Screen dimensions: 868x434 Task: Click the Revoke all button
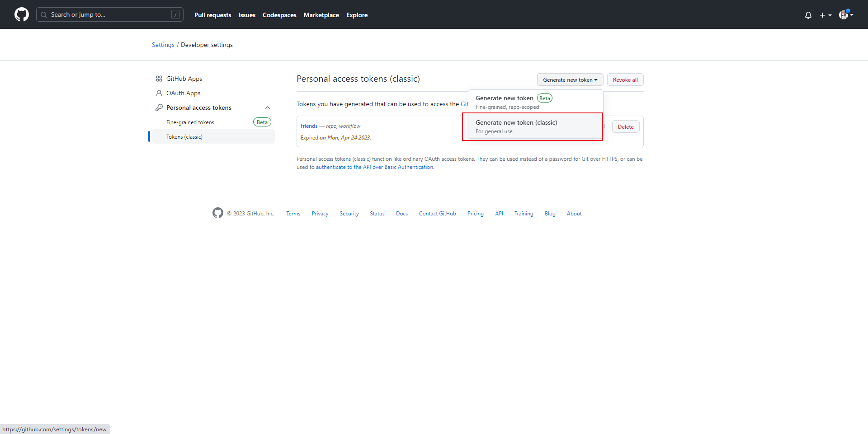[x=625, y=80]
